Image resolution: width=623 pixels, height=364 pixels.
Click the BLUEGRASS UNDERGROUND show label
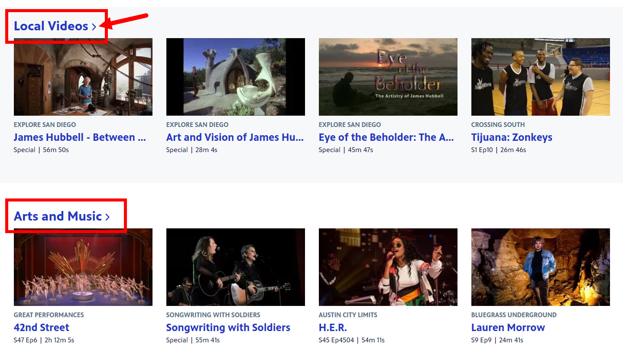tap(514, 315)
